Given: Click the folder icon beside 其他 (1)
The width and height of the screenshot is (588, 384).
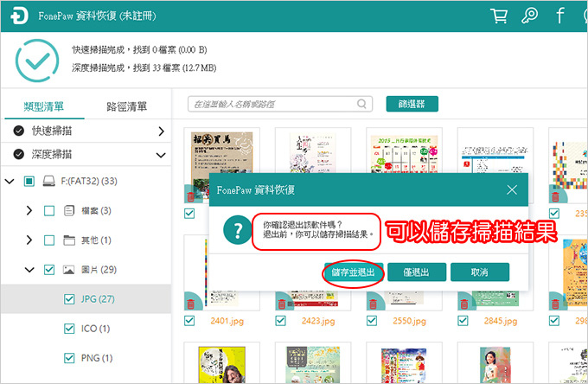Looking at the screenshot, I should (69, 240).
